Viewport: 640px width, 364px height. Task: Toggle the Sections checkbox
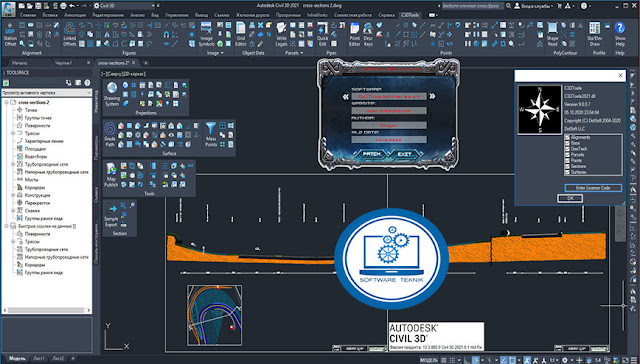[x=567, y=166]
